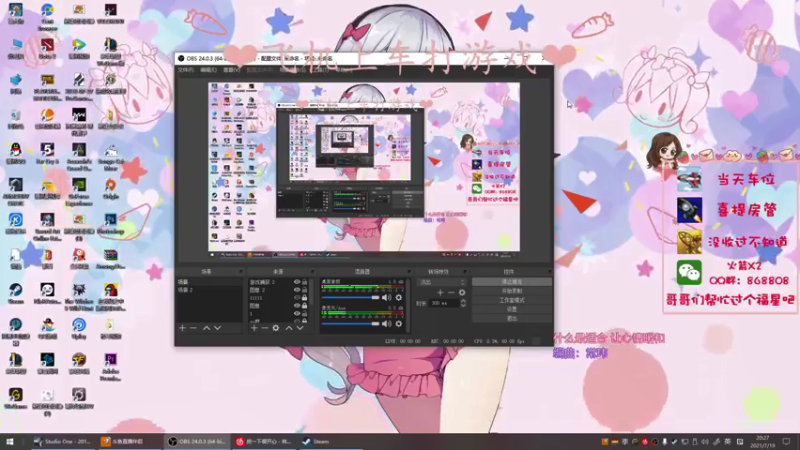800x450 pixels.
Task: Toggle visibility of the 11111 source
Action: click(x=297, y=297)
